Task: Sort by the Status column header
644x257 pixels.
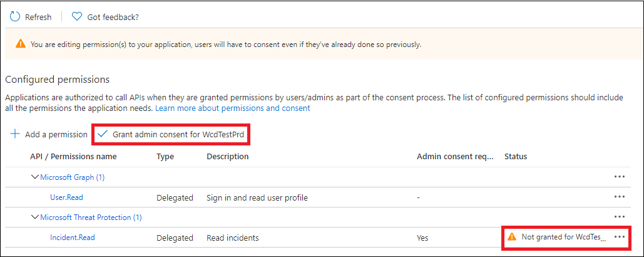Action: point(516,157)
